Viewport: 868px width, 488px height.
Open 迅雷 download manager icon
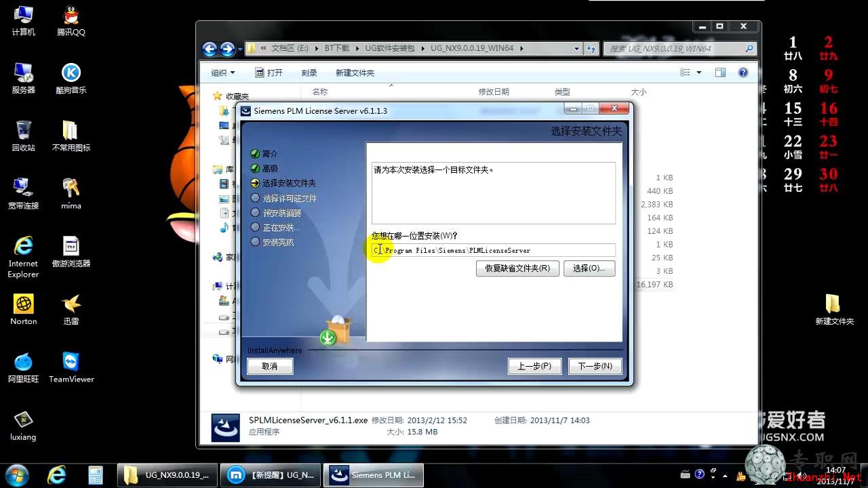tap(71, 310)
